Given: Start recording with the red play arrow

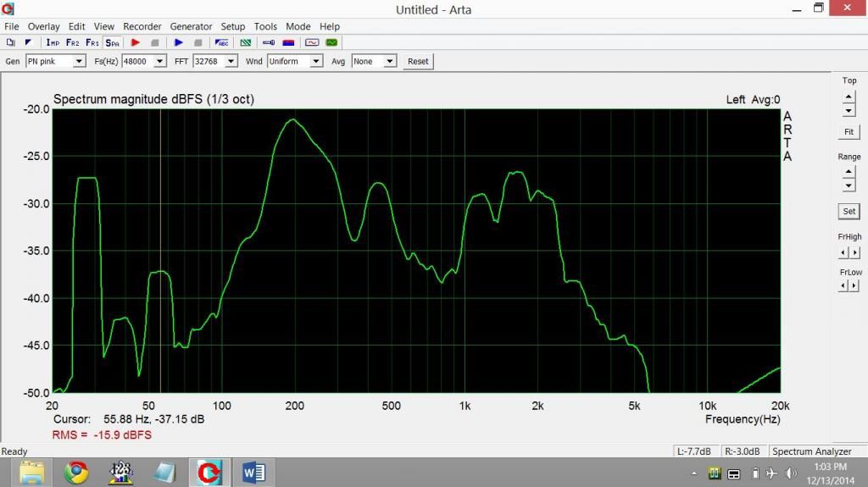Looking at the screenshot, I should 135,42.
